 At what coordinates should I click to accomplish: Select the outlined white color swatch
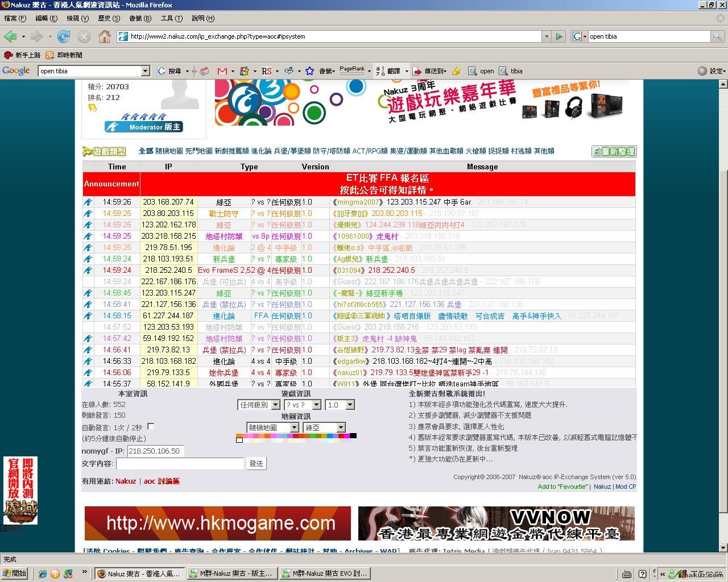click(x=239, y=440)
